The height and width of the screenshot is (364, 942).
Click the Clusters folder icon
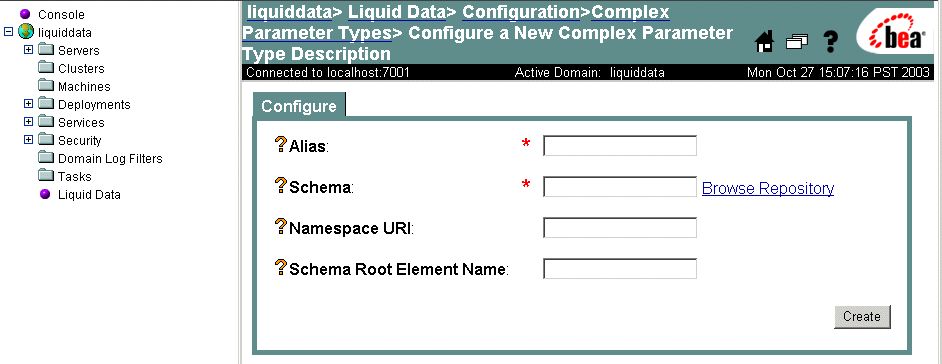[46, 68]
